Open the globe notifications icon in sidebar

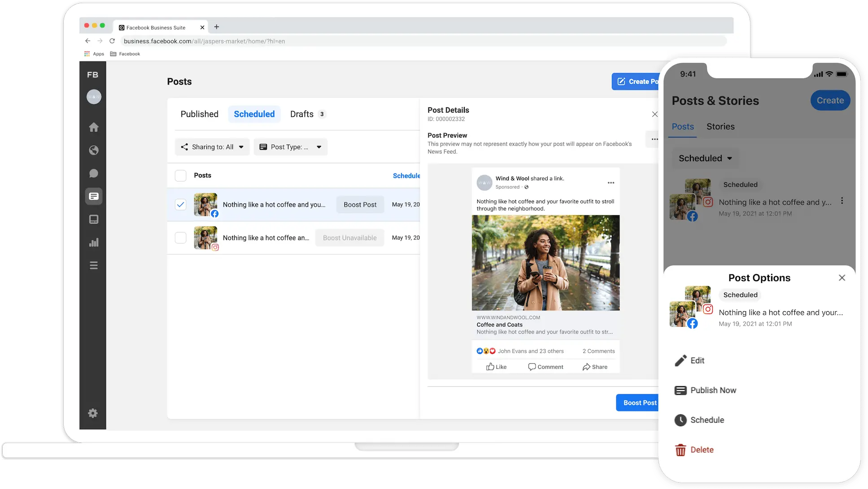click(93, 150)
